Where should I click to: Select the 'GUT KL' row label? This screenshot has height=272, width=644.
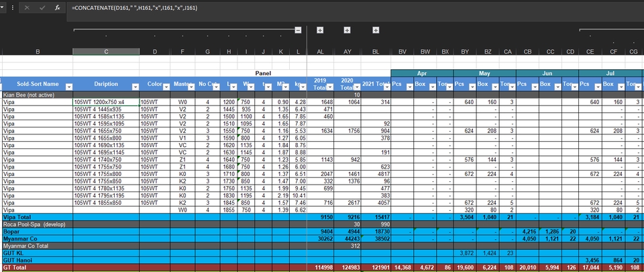click(x=38, y=253)
